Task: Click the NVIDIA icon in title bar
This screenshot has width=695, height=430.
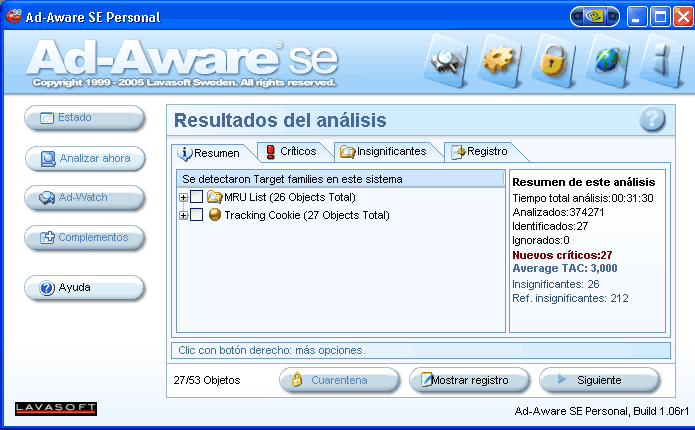Action: pyautogui.click(x=594, y=16)
